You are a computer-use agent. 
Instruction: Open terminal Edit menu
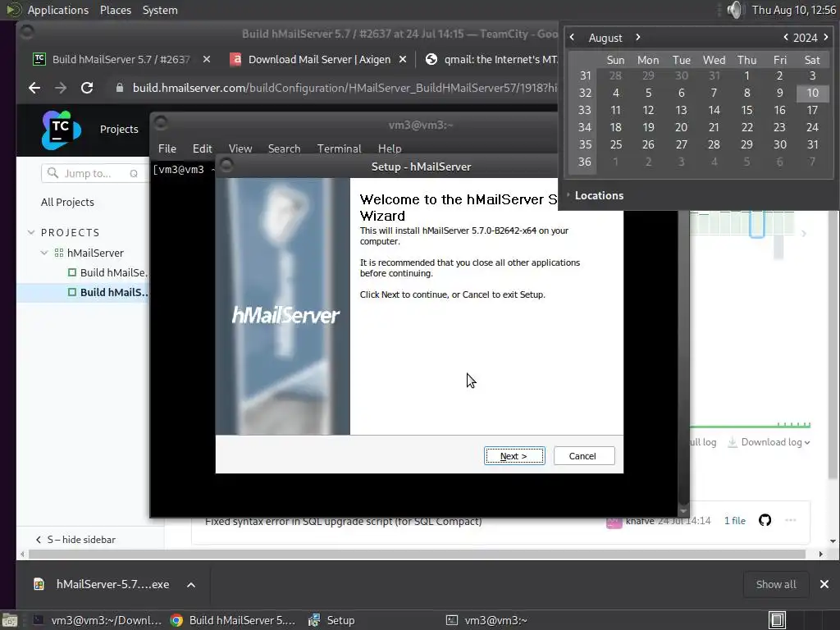202,148
